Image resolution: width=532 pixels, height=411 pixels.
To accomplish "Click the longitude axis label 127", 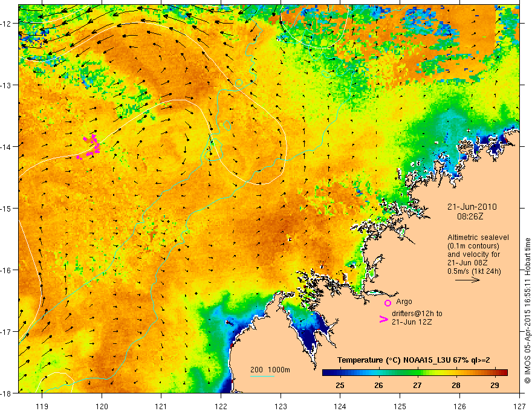I will click(x=519, y=406).
